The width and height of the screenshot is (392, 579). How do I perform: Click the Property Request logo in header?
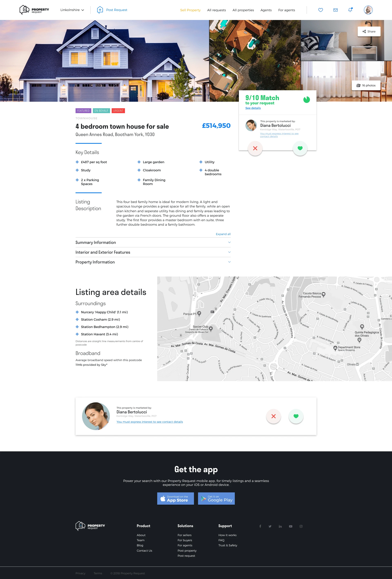point(34,10)
